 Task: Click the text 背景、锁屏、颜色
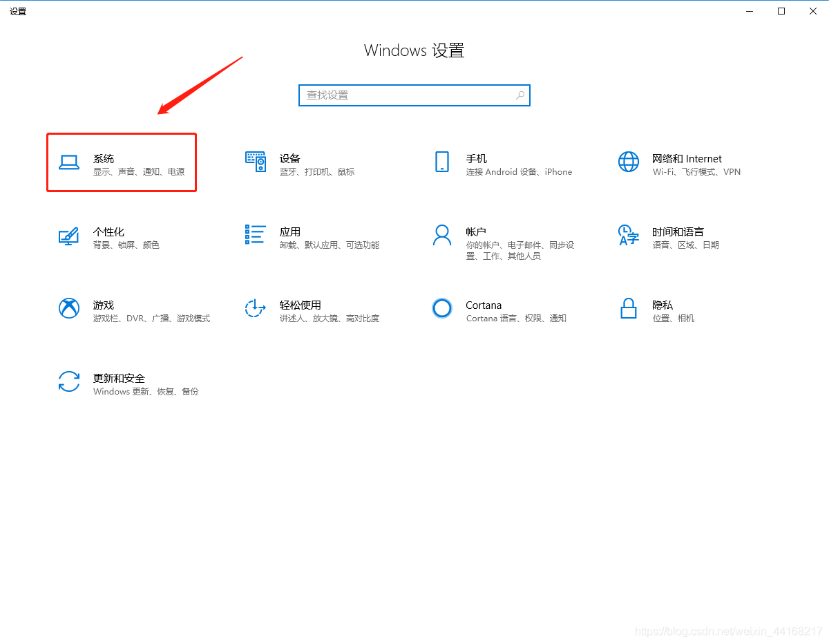pyautogui.click(x=126, y=245)
